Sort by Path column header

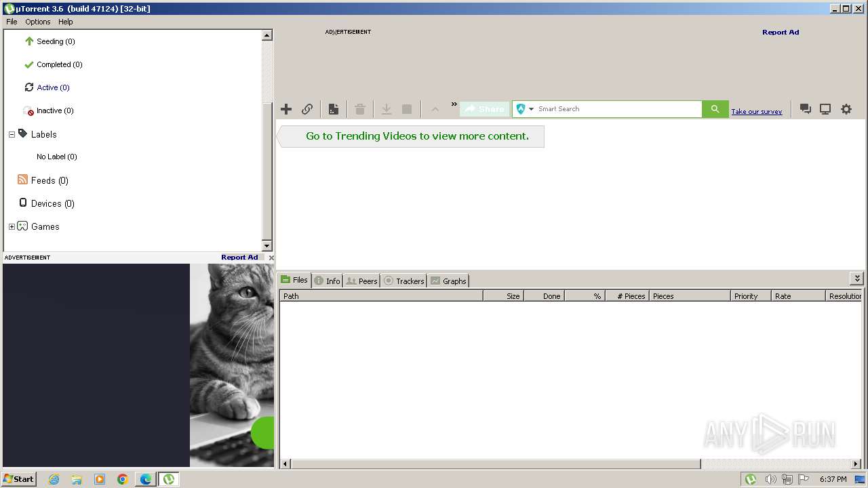(381, 296)
